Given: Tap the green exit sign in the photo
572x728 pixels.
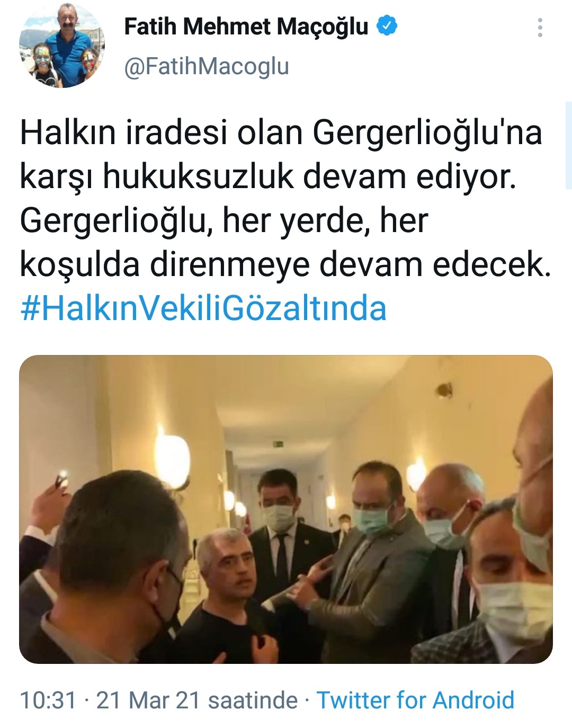Looking at the screenshot, I should pyautogui.click(x=279, y=444).
